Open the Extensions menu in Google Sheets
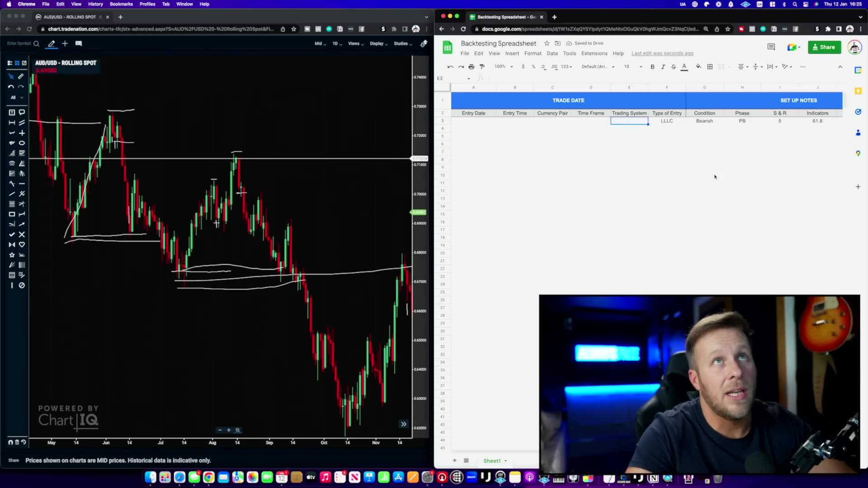Screen dimensions: 868x488 [x=594, y=53]
